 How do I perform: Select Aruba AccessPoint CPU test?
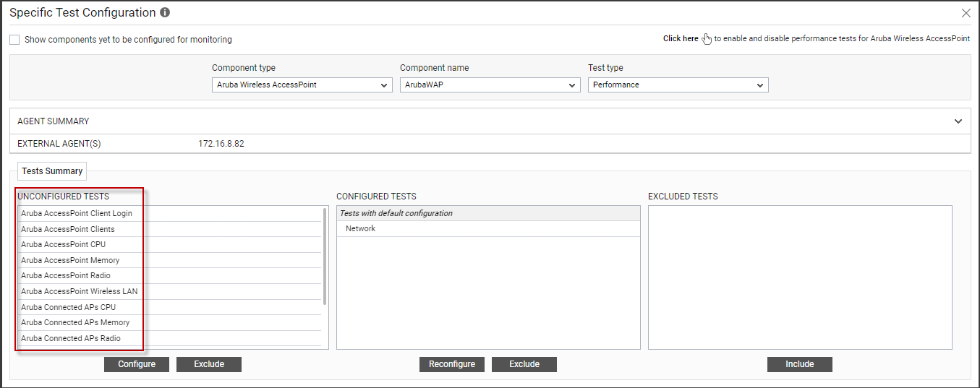(x=170, y=244)
